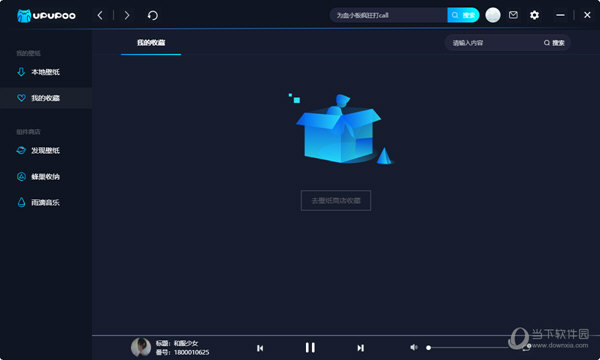Click the 请输入内容 search field
Viewport: 600px width, 360px height.
(x=494, y=43)
